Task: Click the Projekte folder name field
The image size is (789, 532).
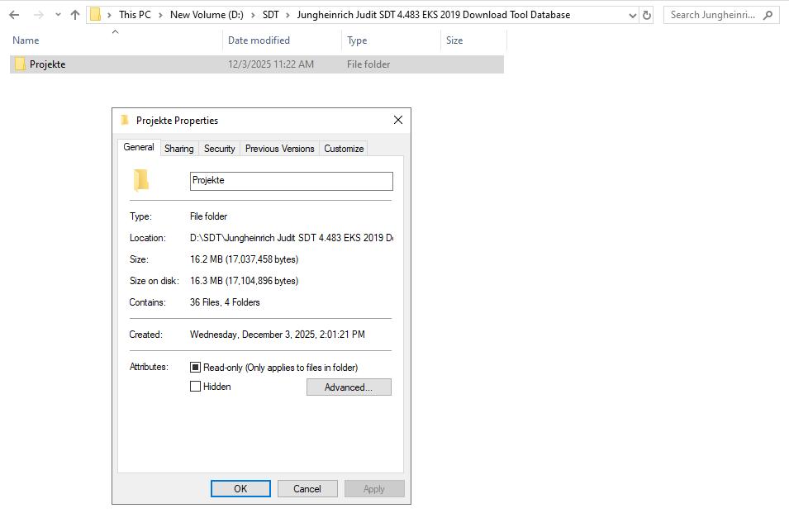Action: pos(292,181)
